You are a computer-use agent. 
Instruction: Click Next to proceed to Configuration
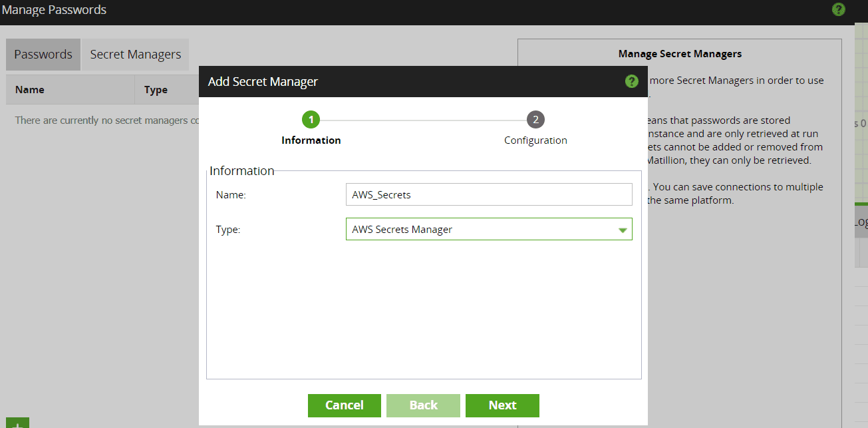point(502,405)
